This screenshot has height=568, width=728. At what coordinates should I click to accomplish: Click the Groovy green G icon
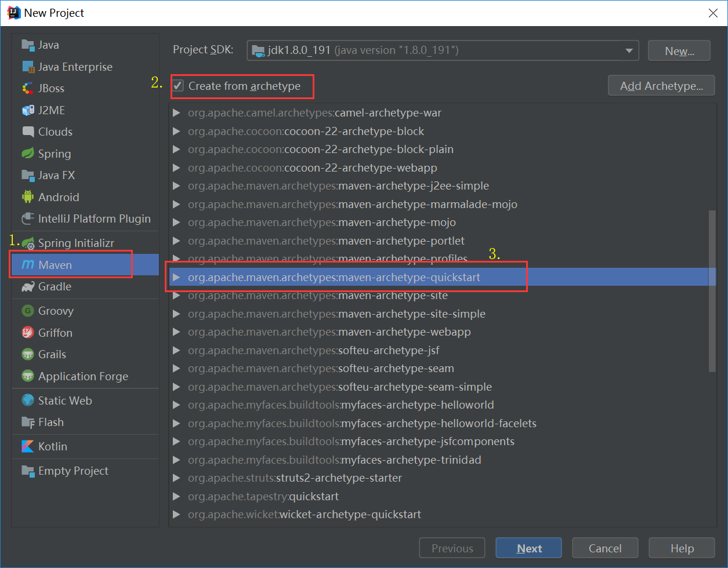(28, 311)
